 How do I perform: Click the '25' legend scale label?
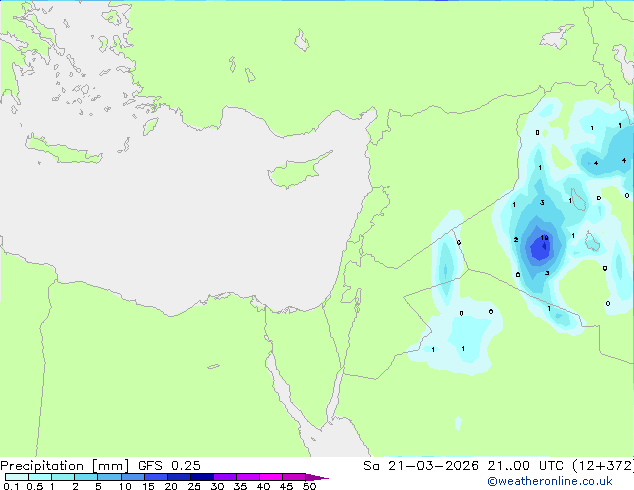194,486
